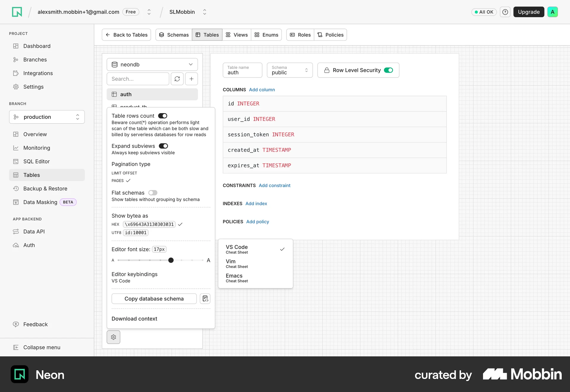Click Add column link
570x392 pixels.
click(x=262, y=90)
